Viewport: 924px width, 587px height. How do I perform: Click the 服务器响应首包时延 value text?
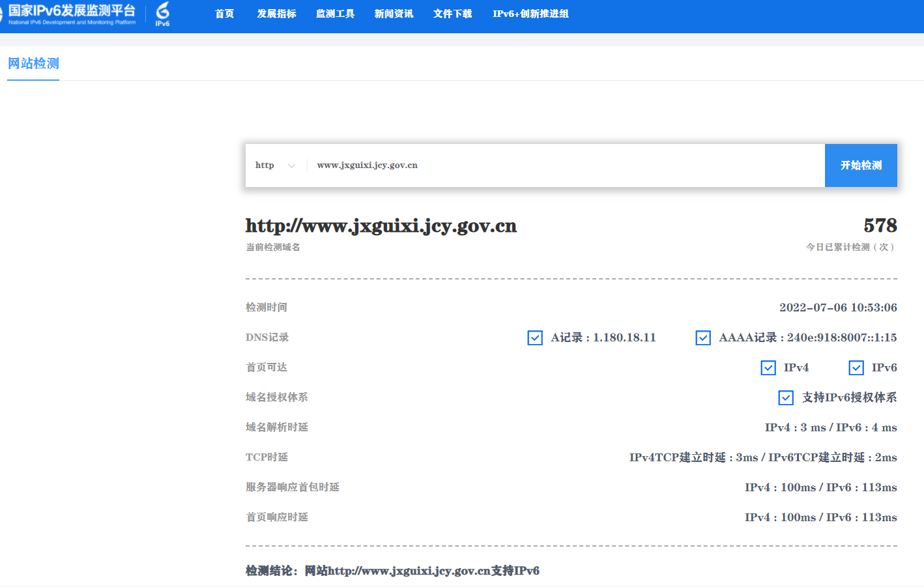pyautogui.click(x=821, y=487)
